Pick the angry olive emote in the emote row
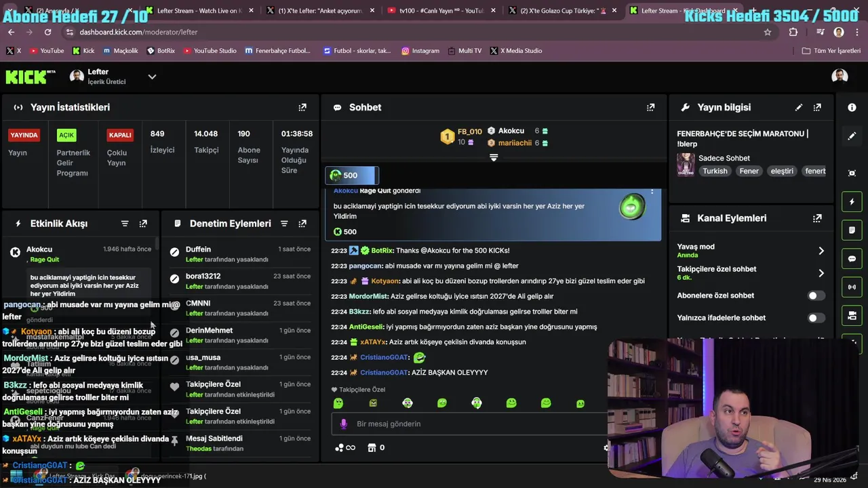The image size is (868, 488). pyautogui.click(x=373, y=403)
